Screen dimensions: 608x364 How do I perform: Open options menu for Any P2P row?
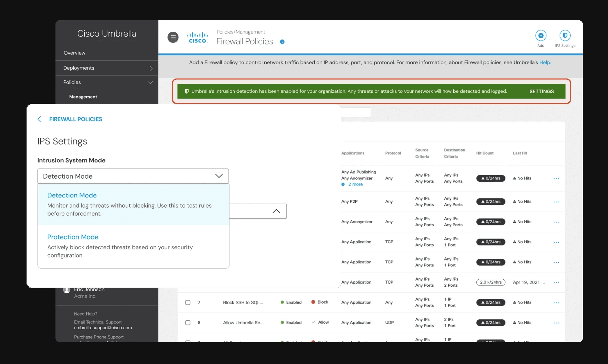coord(556,202)
